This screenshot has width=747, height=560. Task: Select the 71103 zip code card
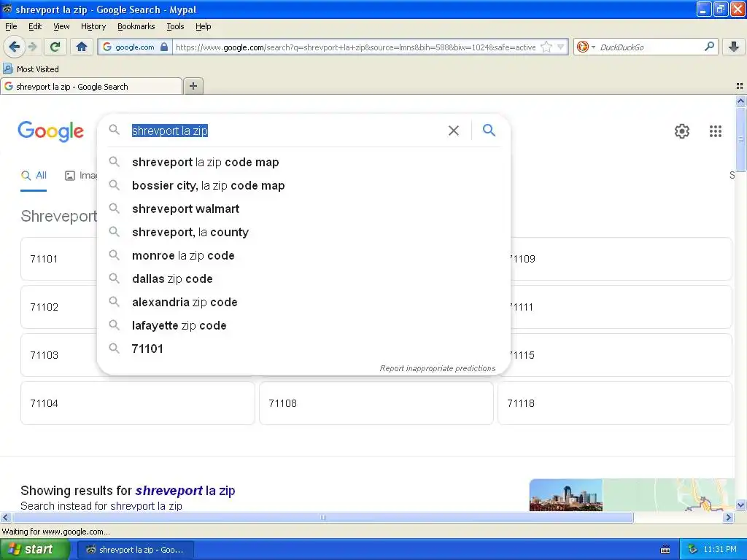[x=58, y=355]
